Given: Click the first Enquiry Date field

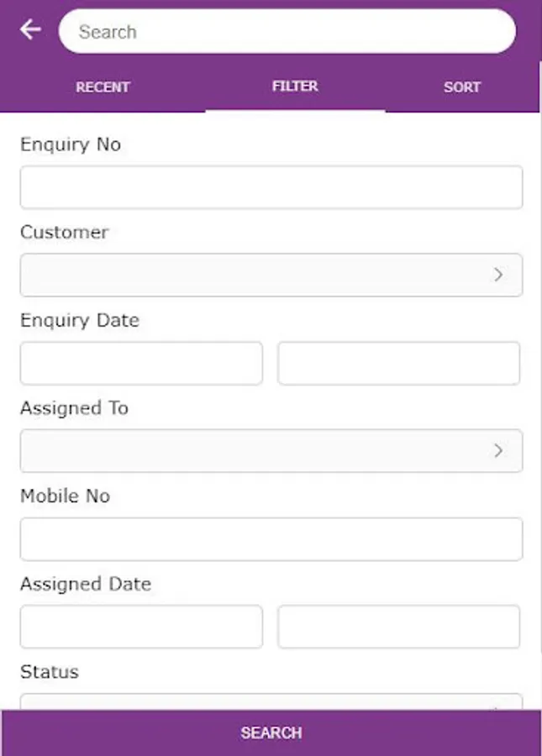Looking at the screenshot, I should [141, 363].
